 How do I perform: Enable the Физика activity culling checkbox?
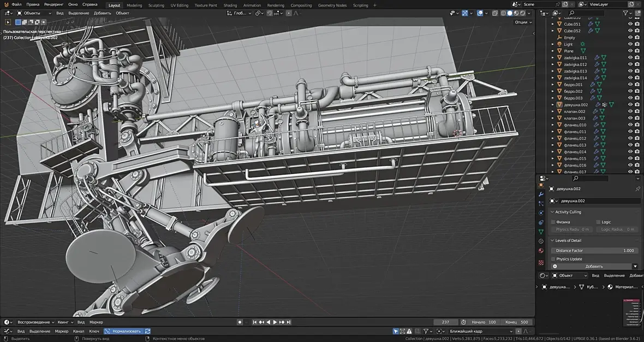pyautogui.click(x=553, y=222)
